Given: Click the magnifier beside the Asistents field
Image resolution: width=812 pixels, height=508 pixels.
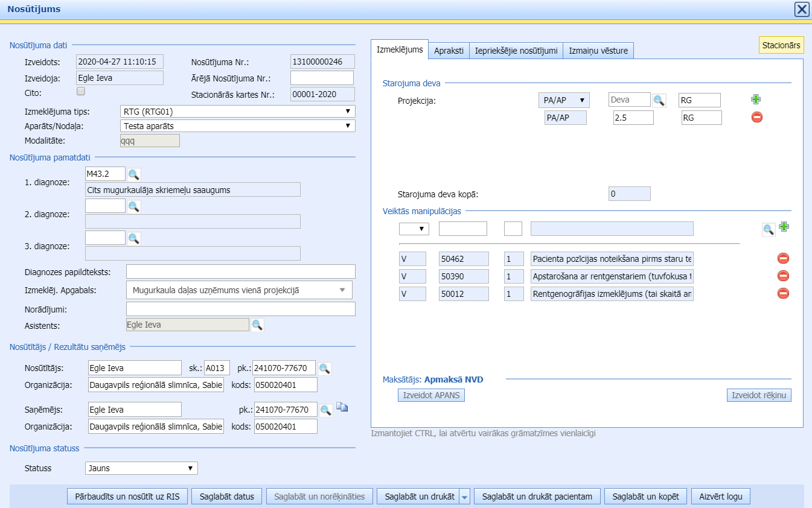Looking at the screenshot, I should 257,325.
